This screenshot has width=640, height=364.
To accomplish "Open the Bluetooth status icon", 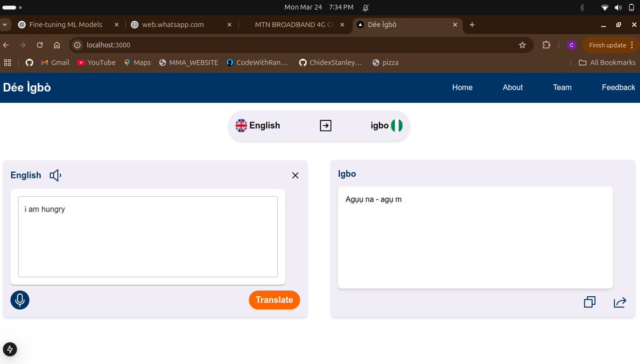I will click(x=582, y=7).
